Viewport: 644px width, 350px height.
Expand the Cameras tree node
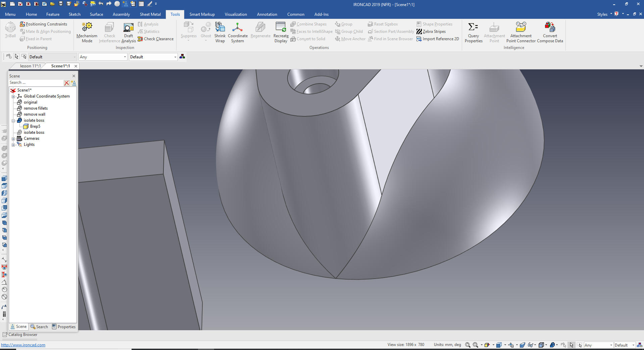(13, 139)
